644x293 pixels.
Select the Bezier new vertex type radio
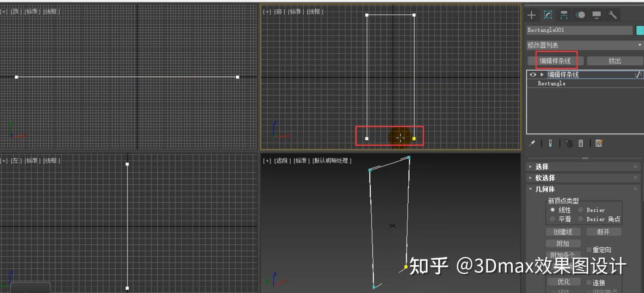coord(580,209)
